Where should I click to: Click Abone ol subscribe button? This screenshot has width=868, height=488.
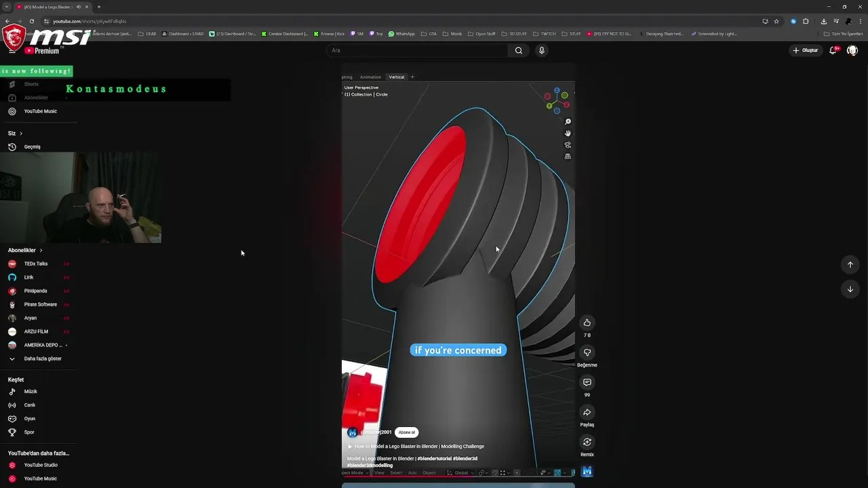point(407,432)
